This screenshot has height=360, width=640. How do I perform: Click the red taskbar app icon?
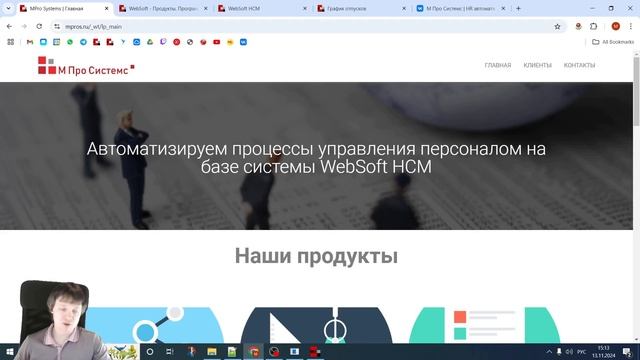[315, 351]
